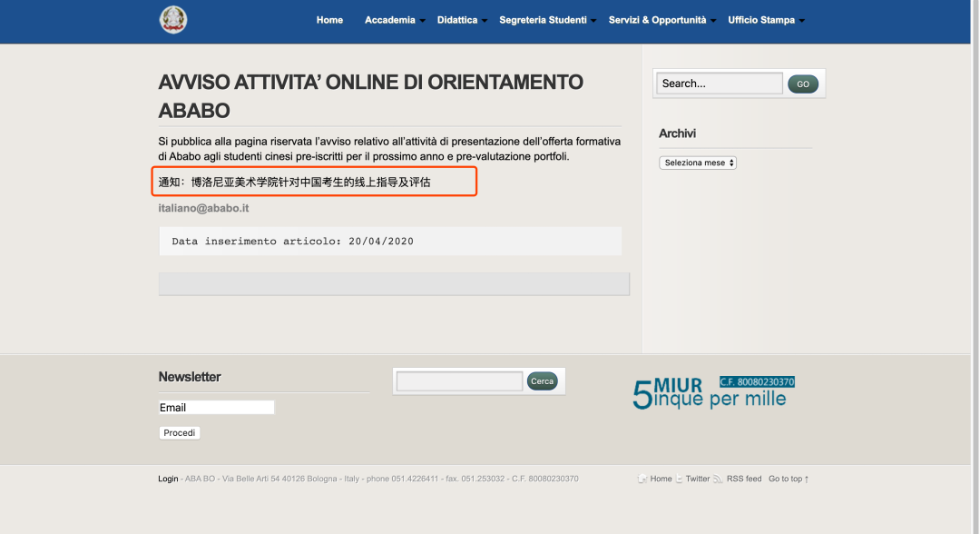The image size is (980, 534).
Task: Click the footer address text
Action: click(381, 479)
